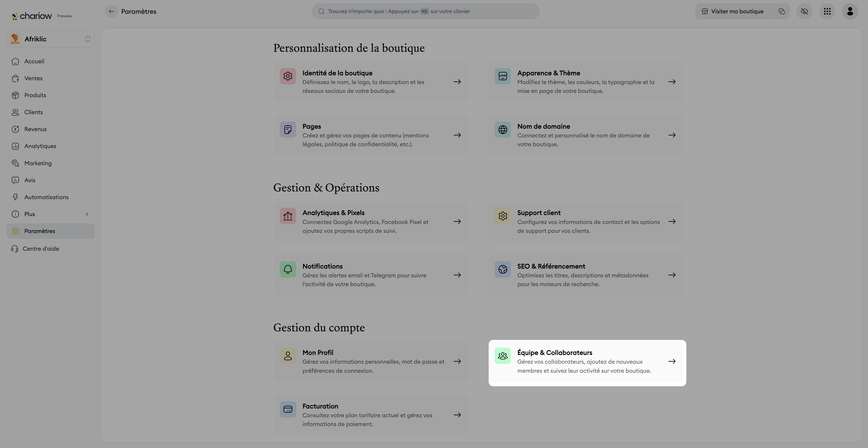Click Visiter ma boutique button

coord(734,12)
